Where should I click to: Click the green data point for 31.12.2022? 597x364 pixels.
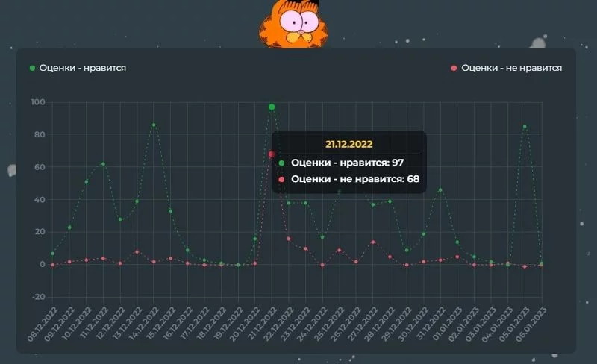coord(440,189)
